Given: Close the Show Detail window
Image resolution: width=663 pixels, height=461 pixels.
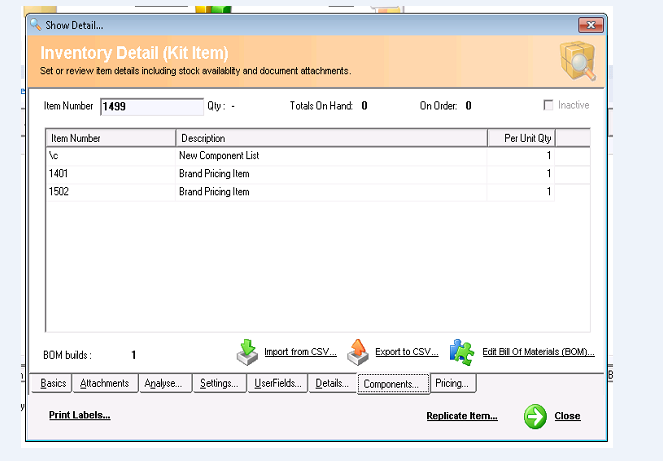Looking at the screenshot, I should 591,25.
